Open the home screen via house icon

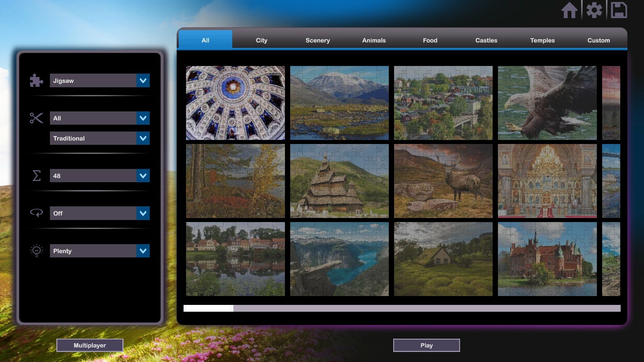(570, 11)
